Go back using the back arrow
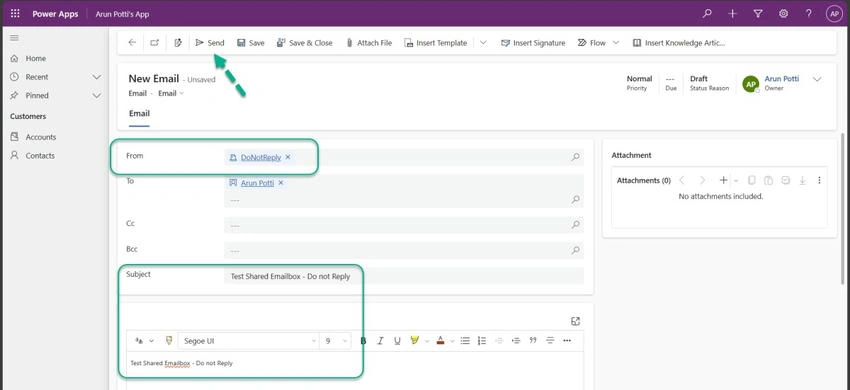This screenshot has width=850, height=390. click(x=132, y=42)
